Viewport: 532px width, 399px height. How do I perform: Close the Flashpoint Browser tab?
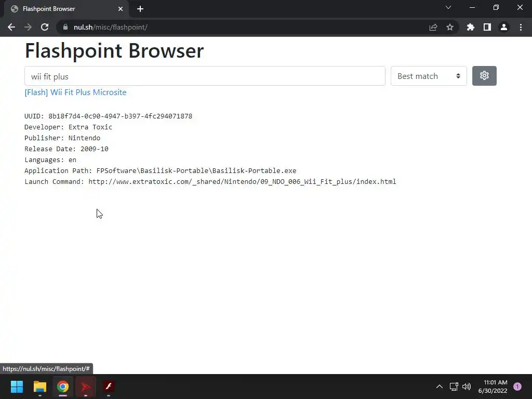pyautogui.click(x=120, y=9)
